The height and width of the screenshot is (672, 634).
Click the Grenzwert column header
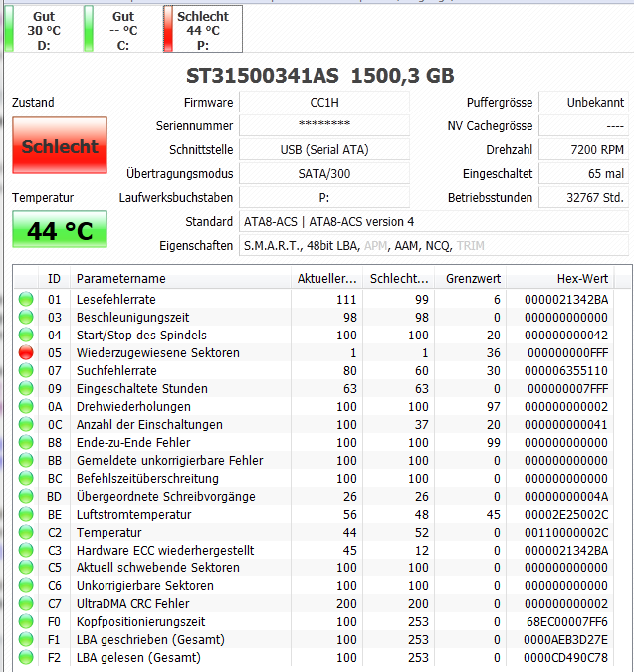[x=471, y=279]
